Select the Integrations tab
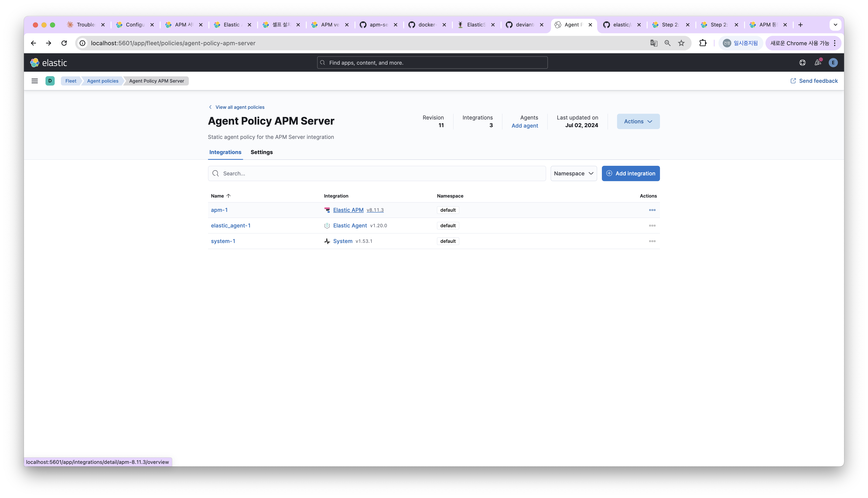The image size is (868, 498). tap(225, 152)
